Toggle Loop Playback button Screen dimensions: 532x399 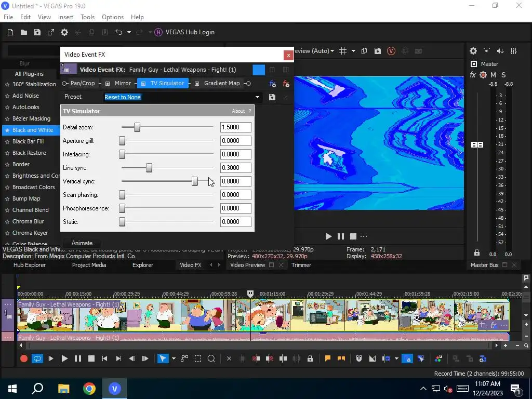pos(37,358)
